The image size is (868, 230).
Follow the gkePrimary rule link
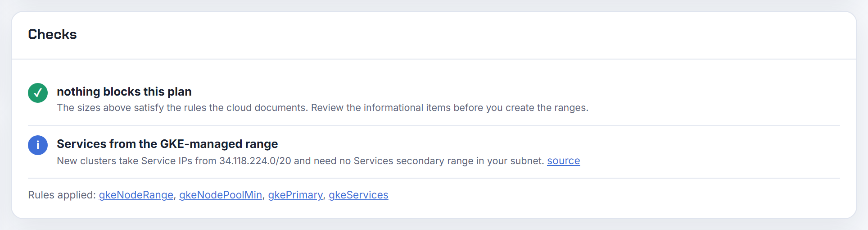[x=295, y=195]
